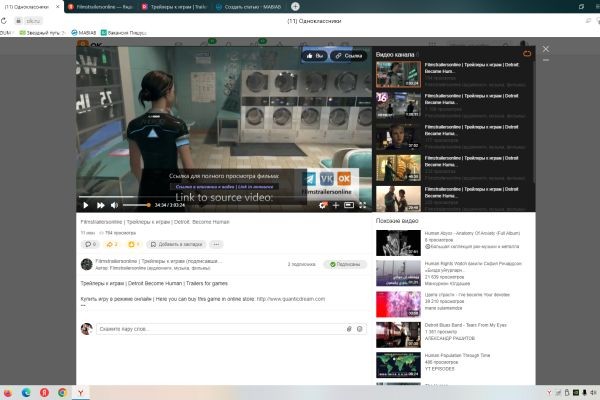Click the Класс reaction counter

tap(133, 244)
